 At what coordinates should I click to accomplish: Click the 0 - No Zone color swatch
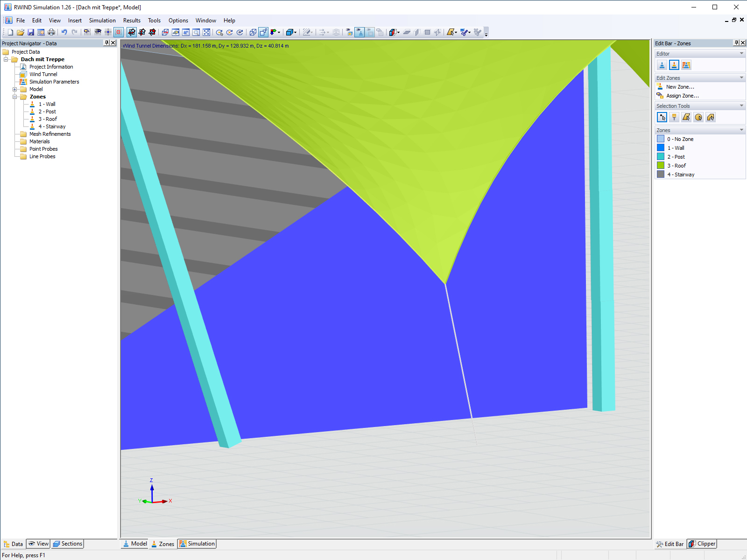661,139
